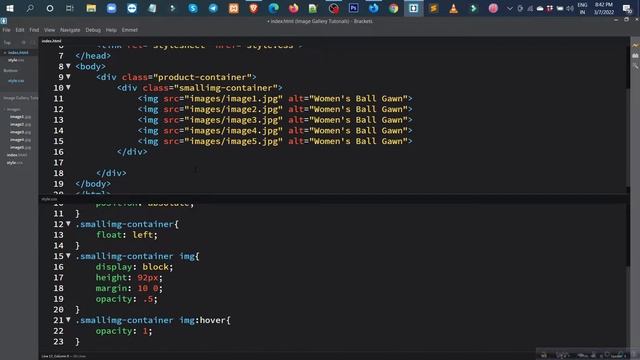Select index.html in the working files list
The height and width of the screenshot is (360, 640).
tap(18, 53)
